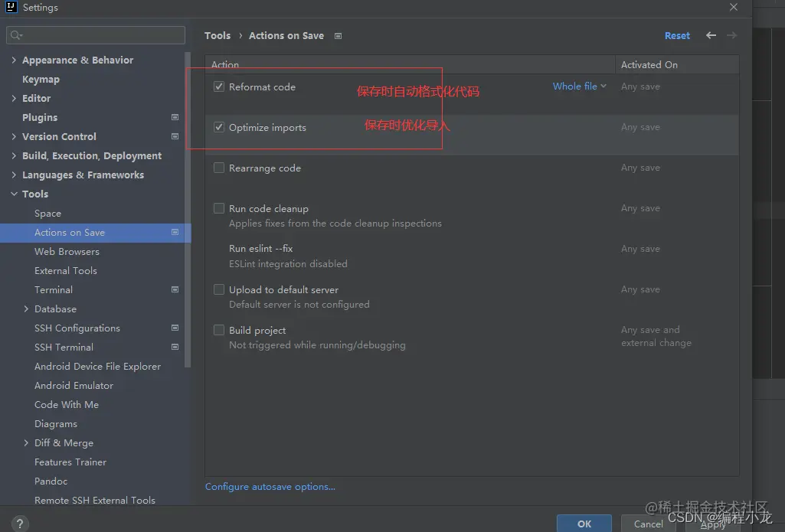The height and width of the screenshot is (532, 785).
Task: Click 'Any save and external change' text
Action: (656, 336)
